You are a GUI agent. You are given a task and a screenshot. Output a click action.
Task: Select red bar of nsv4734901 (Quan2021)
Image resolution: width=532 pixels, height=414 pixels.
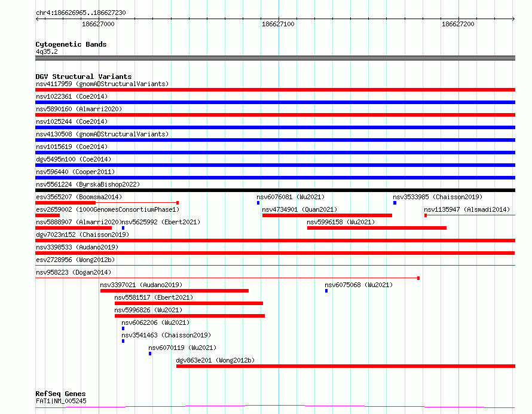click(x=327, y=215)
